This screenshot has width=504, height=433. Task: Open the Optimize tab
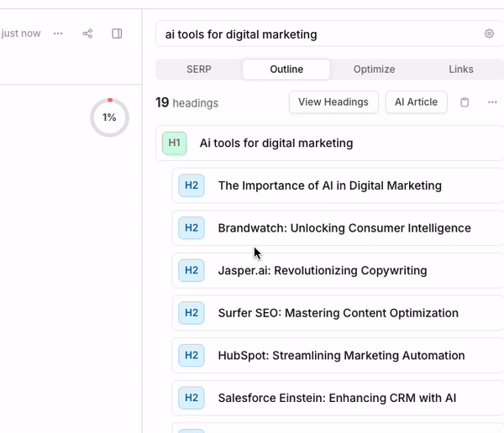(x=374, y=70)
